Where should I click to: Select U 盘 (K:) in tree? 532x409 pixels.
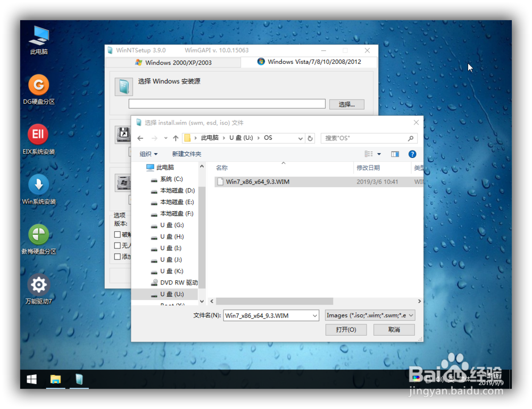point(167,271)
